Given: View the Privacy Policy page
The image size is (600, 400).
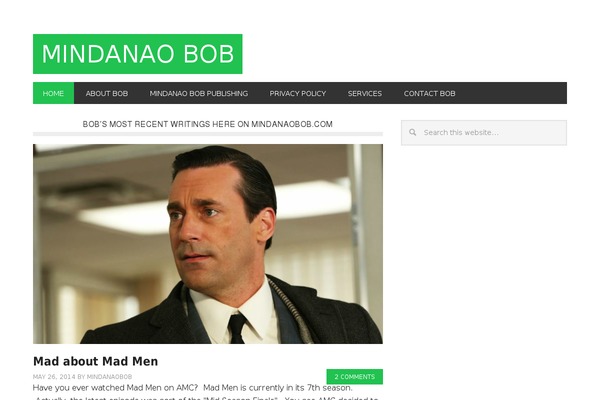Looking at the screenshot, I should point(298,93).
